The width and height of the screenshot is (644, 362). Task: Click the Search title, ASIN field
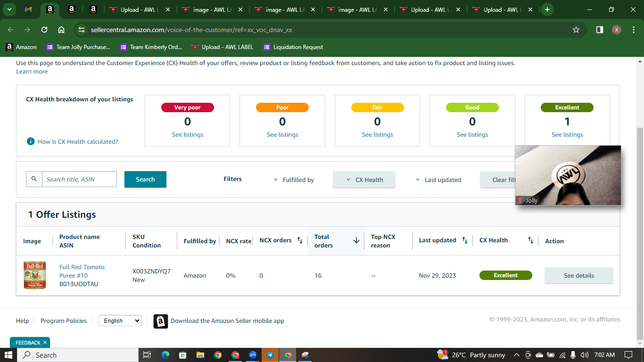tap(79, 179)
